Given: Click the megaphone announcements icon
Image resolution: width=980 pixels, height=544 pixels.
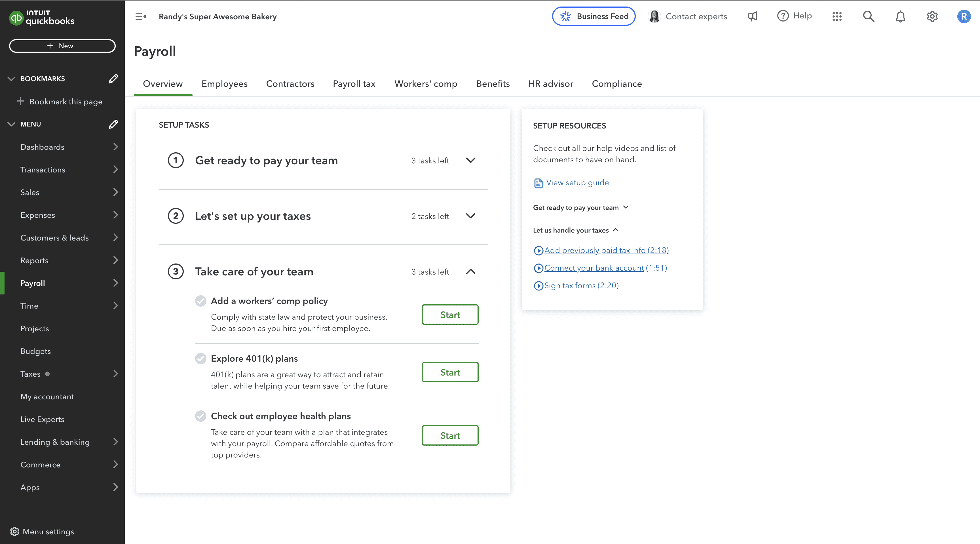Looking at the screenshot, I should (752, 16).
